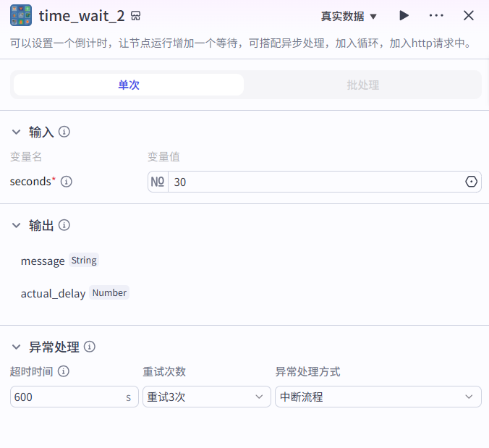Select the message output variable

(43, 261)
